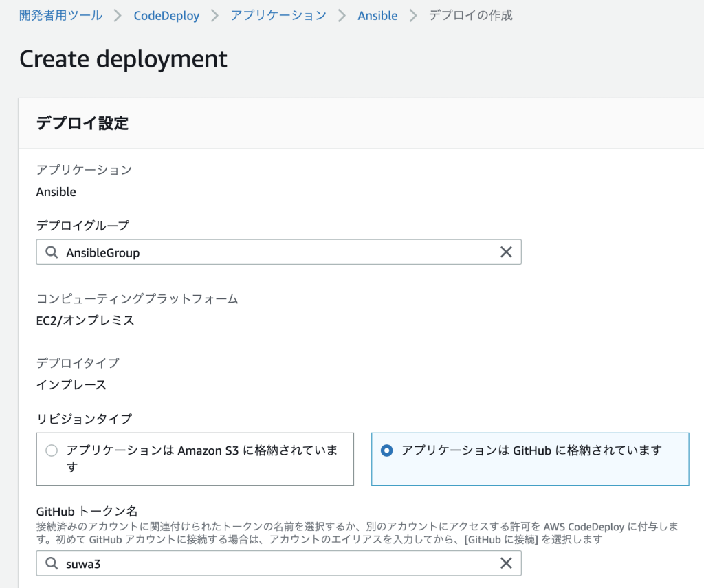Click the chevron after CodeDeploy breadcrumb
This screenshot has height=588, width=704.
click(214, 15)
